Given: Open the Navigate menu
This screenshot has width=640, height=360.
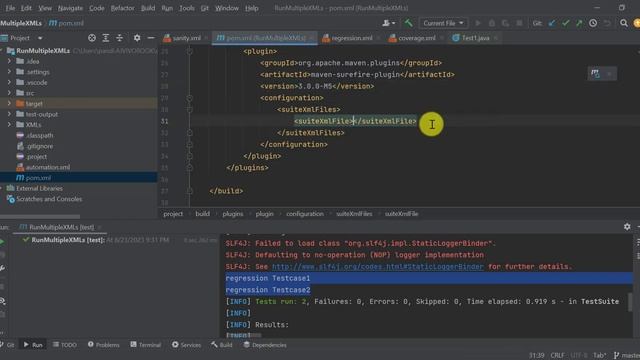Looking at the screenshot, I should pos(70,8).
